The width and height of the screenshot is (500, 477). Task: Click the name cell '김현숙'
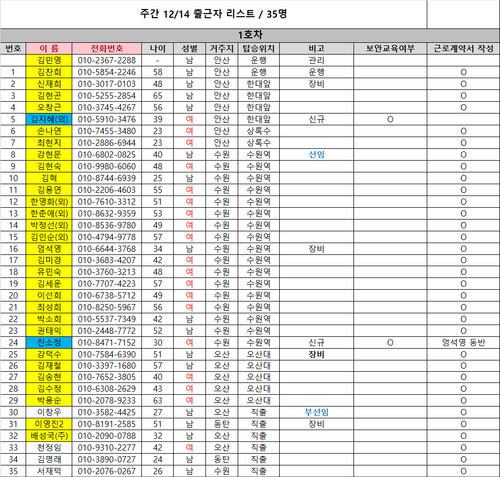coord(49,166)
